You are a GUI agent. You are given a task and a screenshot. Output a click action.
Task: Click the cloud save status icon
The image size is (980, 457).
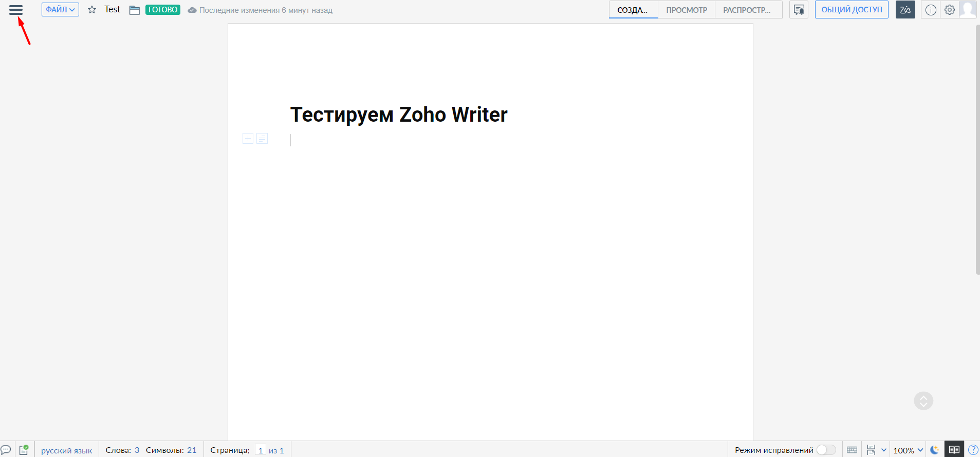coord(192,10)
